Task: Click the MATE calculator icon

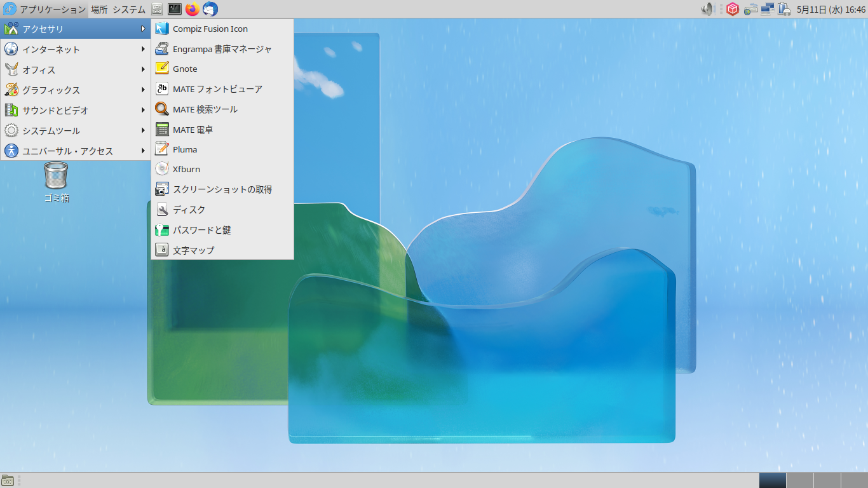Action: (x=162, y=130)
